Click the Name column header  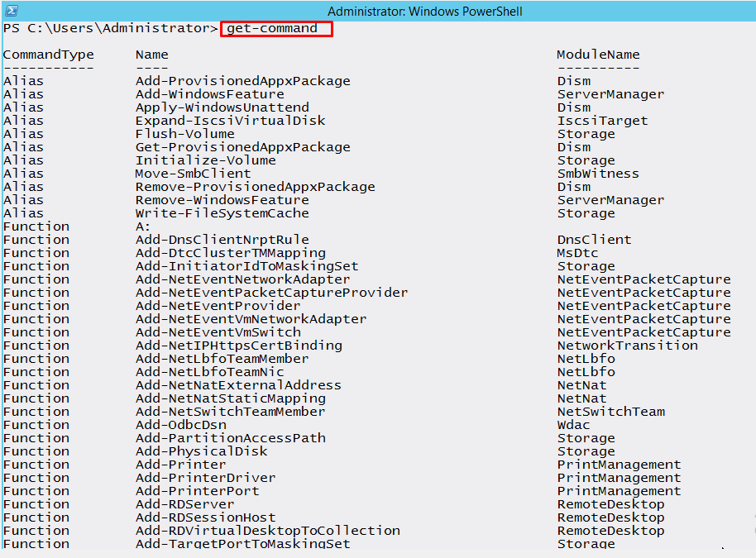152,54
